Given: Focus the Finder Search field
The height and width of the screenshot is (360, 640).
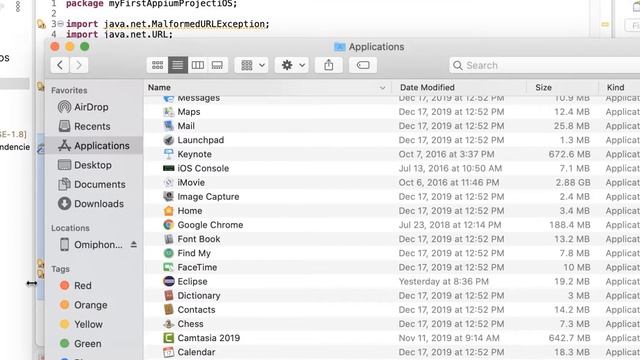Looking at the screenshot, I should pos(544,65).
